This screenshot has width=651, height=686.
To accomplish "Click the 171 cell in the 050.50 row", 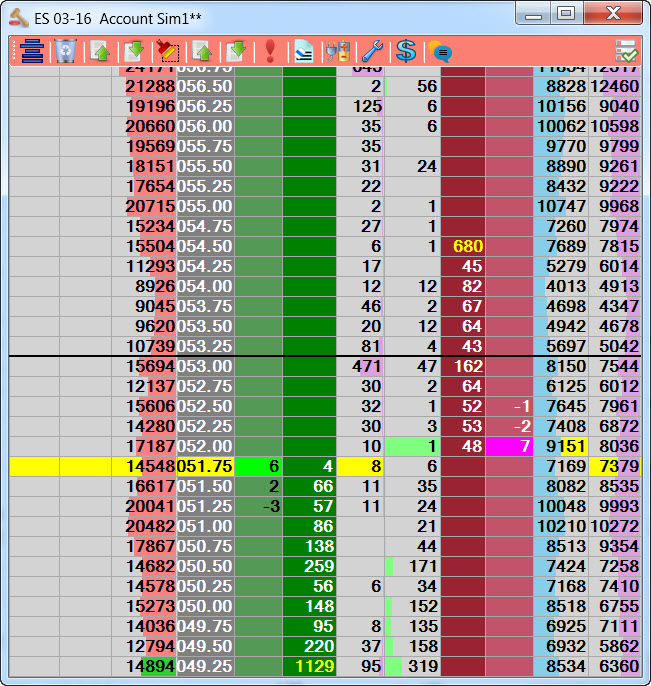I will [x=413, y=566].
